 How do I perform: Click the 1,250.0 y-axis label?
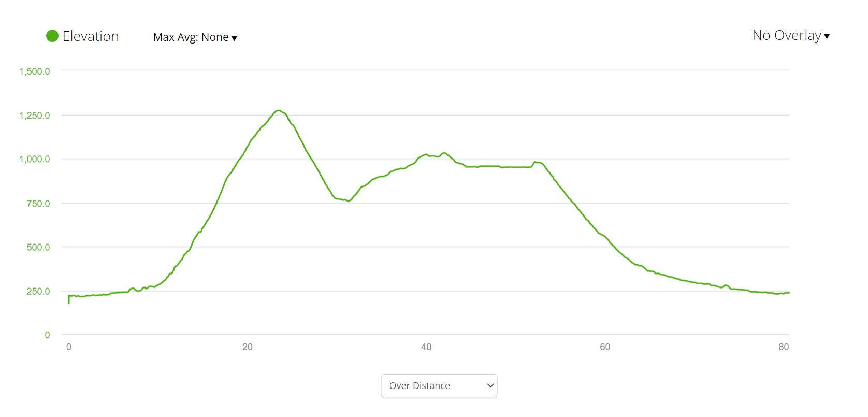35,116
